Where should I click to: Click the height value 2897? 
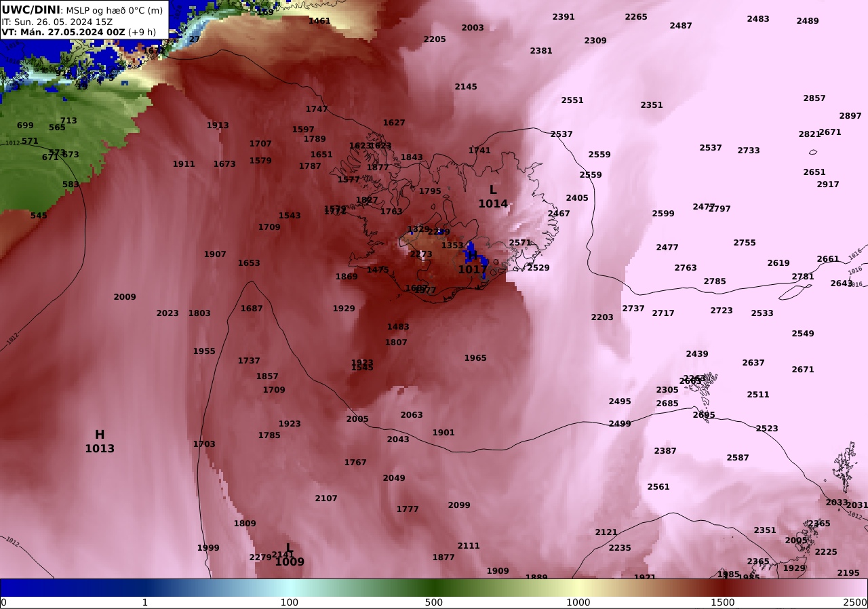tap(850, 116)
